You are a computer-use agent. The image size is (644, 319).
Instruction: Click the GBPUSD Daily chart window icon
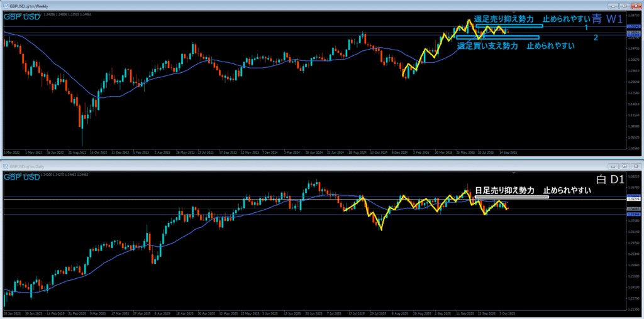coord(6,166)
